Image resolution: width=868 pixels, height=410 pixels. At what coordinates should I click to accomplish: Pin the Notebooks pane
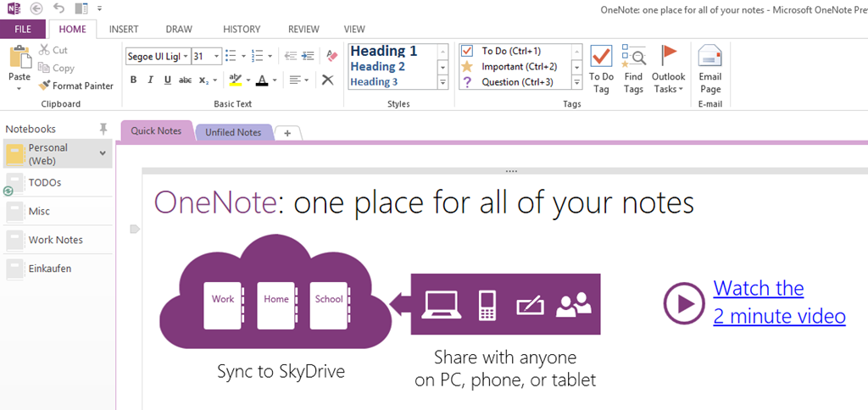click(x=103, y=129)
